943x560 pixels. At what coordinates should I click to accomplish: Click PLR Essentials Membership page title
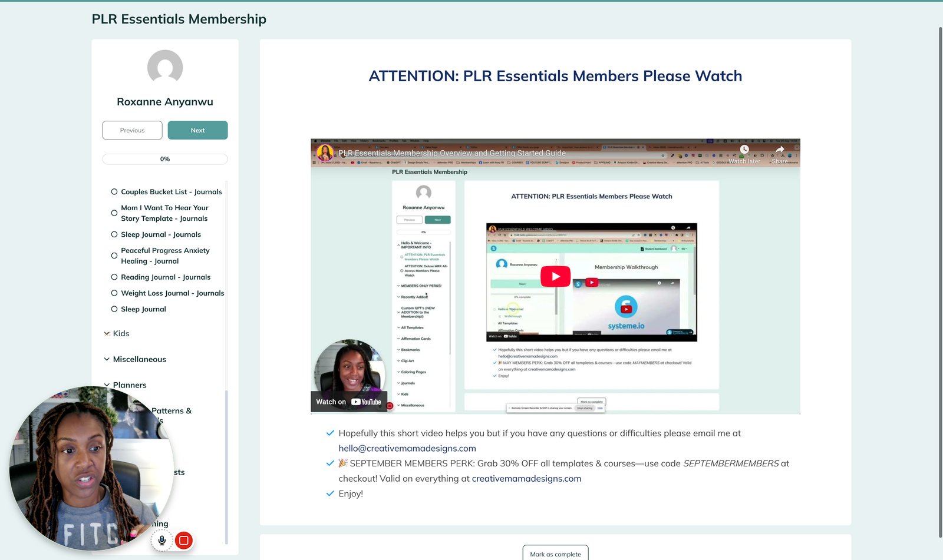point(179,19)
